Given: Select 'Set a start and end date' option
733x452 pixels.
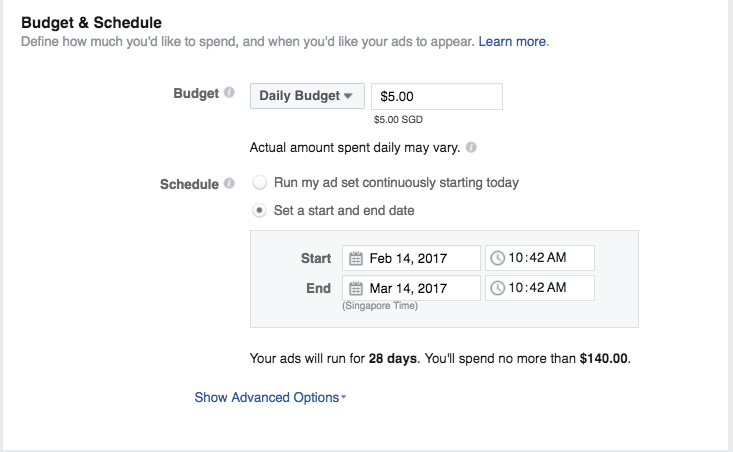Looking at the screenshot, I should pos(260,211).
